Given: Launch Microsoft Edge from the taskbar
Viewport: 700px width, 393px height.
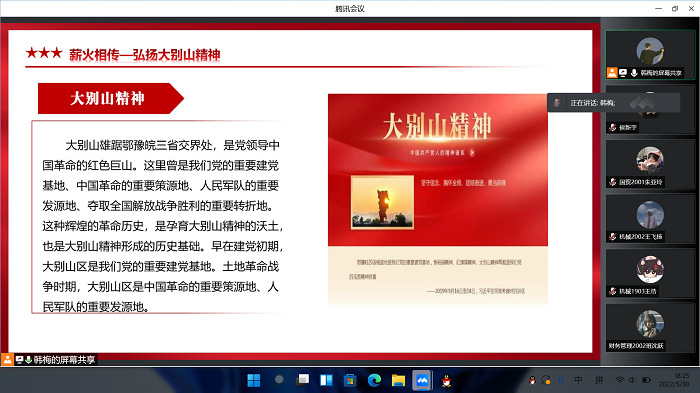Looking at the screenshot, I should pos(374,380).
